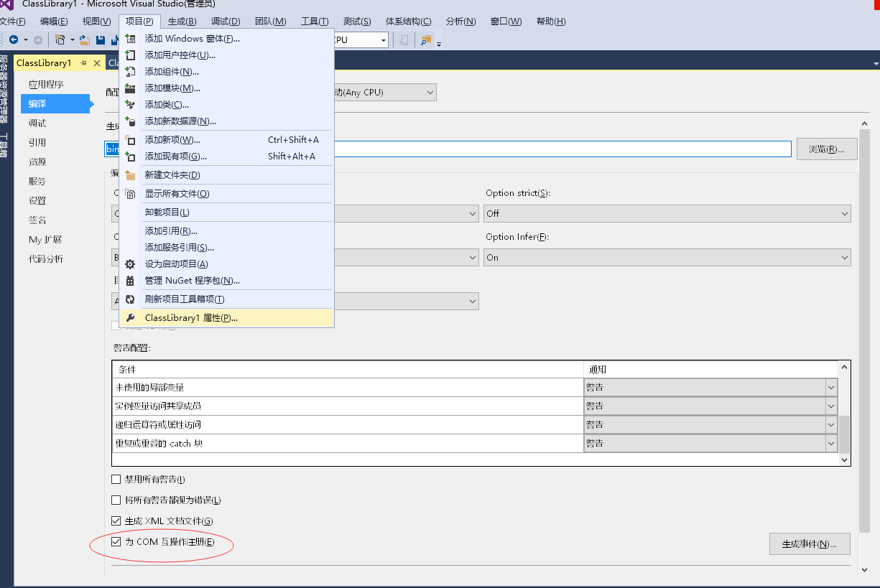This screenshot has width=880, height=588.
Task: Open the 工具箱 side panel tab
Action: [4, 145]
